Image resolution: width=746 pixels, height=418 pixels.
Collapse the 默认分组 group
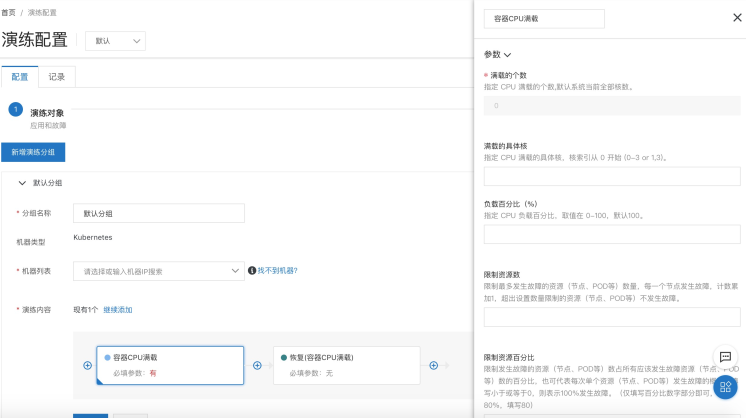tap(22, 183)
